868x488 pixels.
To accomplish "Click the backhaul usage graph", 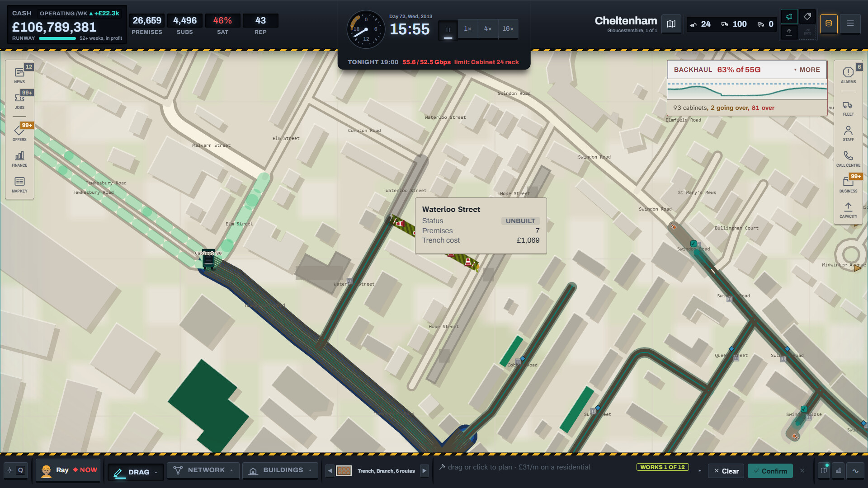I will tap(747, 89).
